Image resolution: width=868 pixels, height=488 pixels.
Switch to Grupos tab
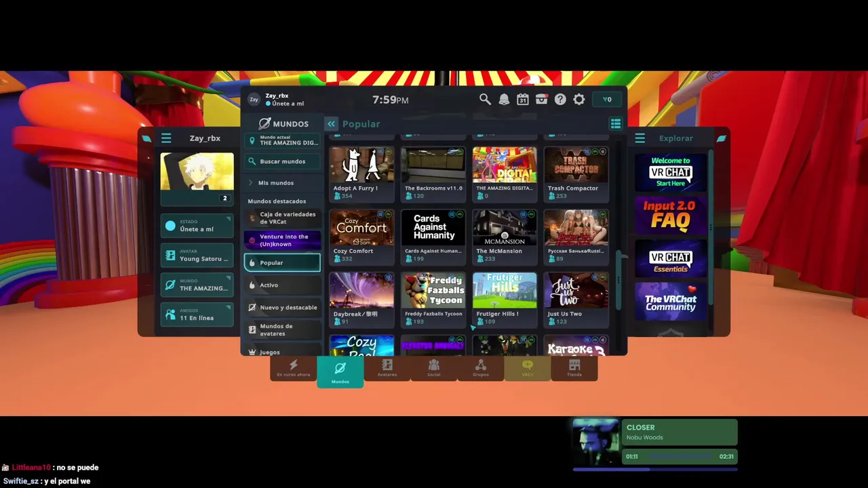(481, 369)
